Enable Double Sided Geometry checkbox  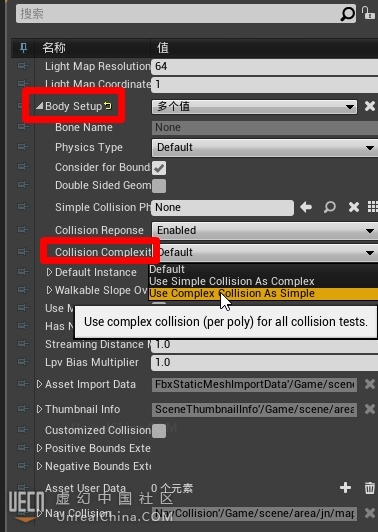(x=159, y=186)
